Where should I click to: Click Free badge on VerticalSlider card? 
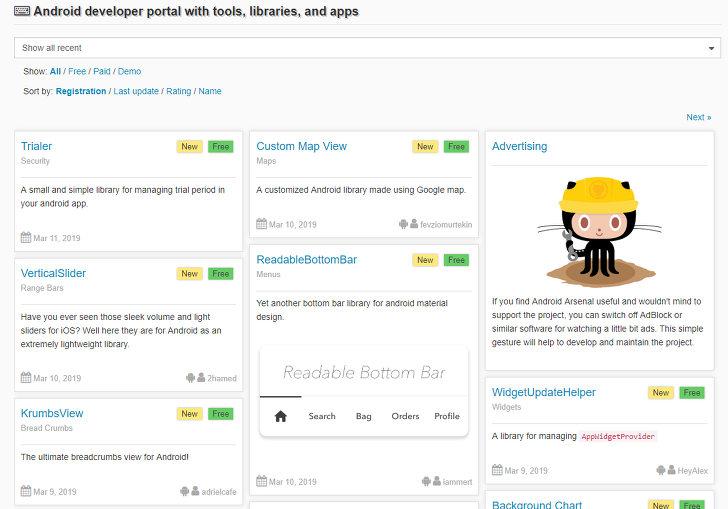tap(221, 274)
